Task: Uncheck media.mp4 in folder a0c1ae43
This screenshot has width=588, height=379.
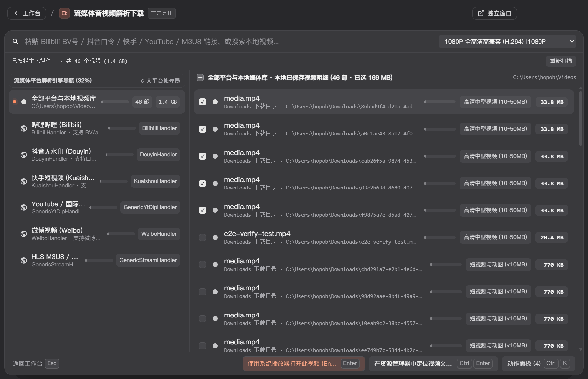Action: (202, 129)
